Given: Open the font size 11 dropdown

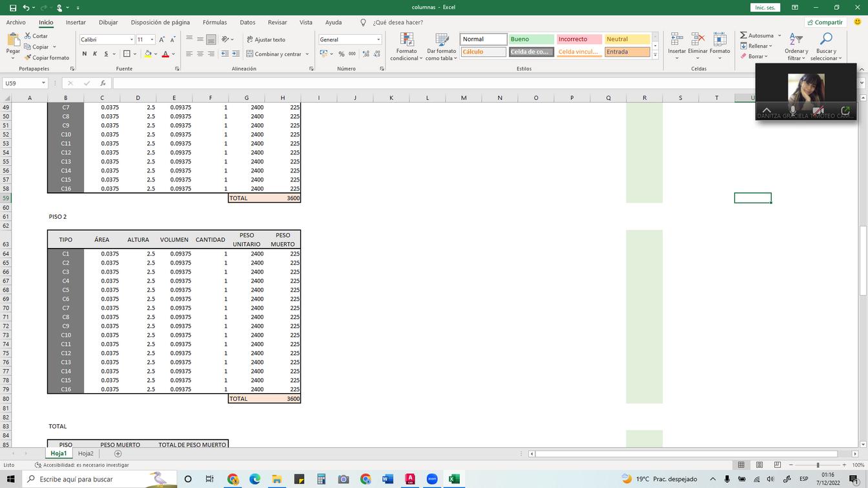Looking at the screenshot, I should [152, 39].
